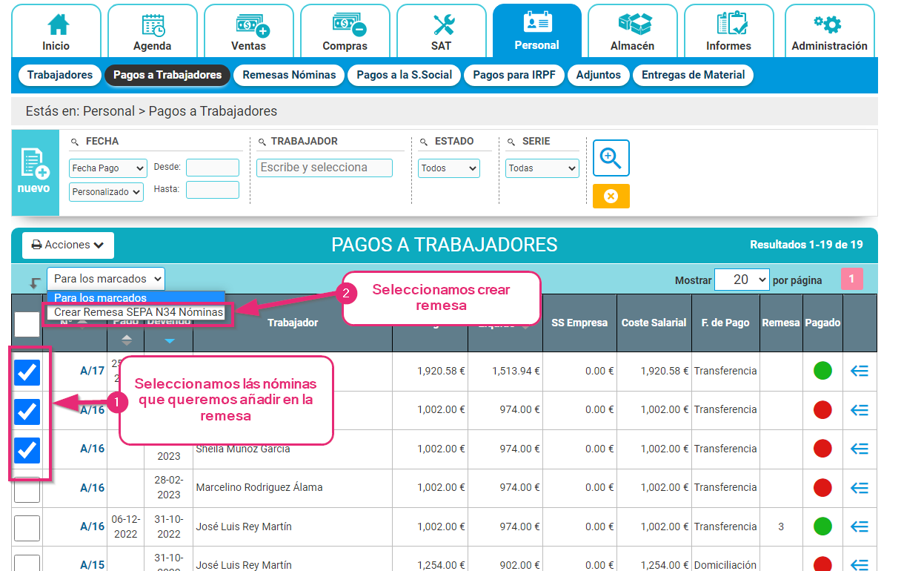Open the Administración gears icon
924x571 pixels.
point(829,25)
